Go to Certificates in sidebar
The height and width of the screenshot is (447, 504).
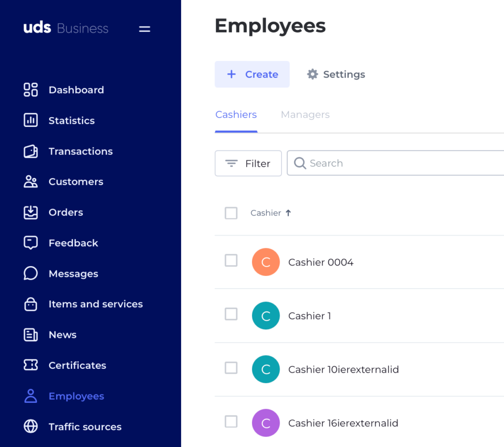(77, 365)
